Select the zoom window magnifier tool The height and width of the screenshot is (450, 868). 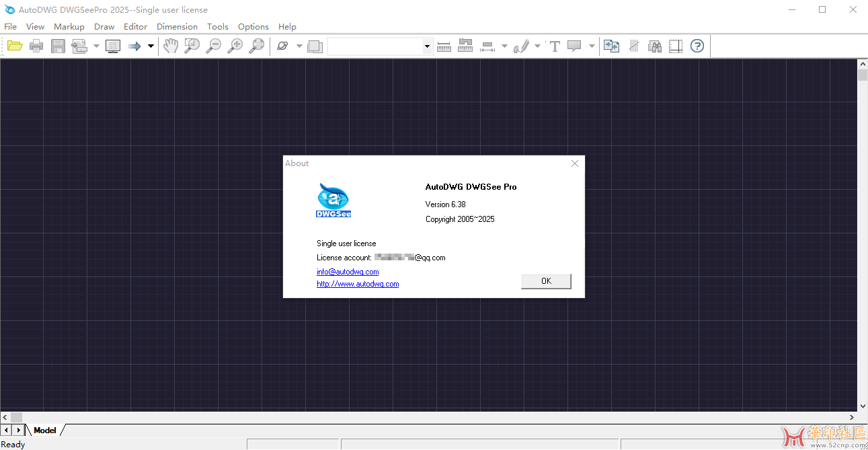(192, 46)
